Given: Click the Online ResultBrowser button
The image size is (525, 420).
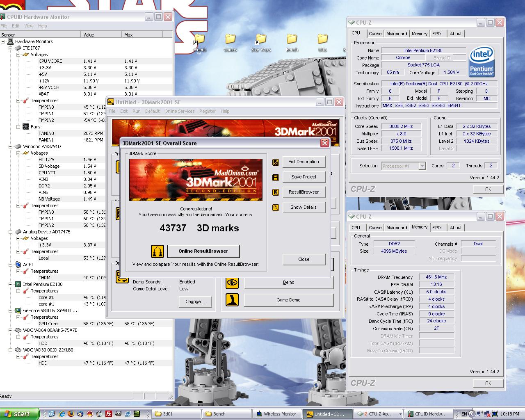Looking at the screenshot, I should click(x=203, y=251).
